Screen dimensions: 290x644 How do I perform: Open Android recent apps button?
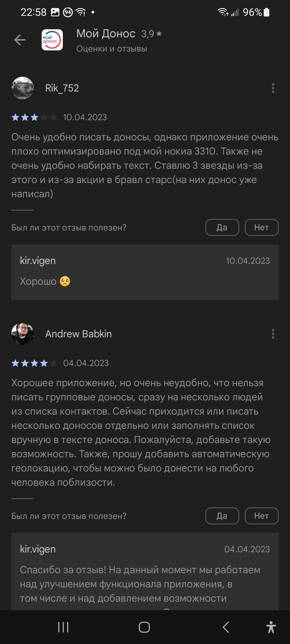[x=63, y=627]
